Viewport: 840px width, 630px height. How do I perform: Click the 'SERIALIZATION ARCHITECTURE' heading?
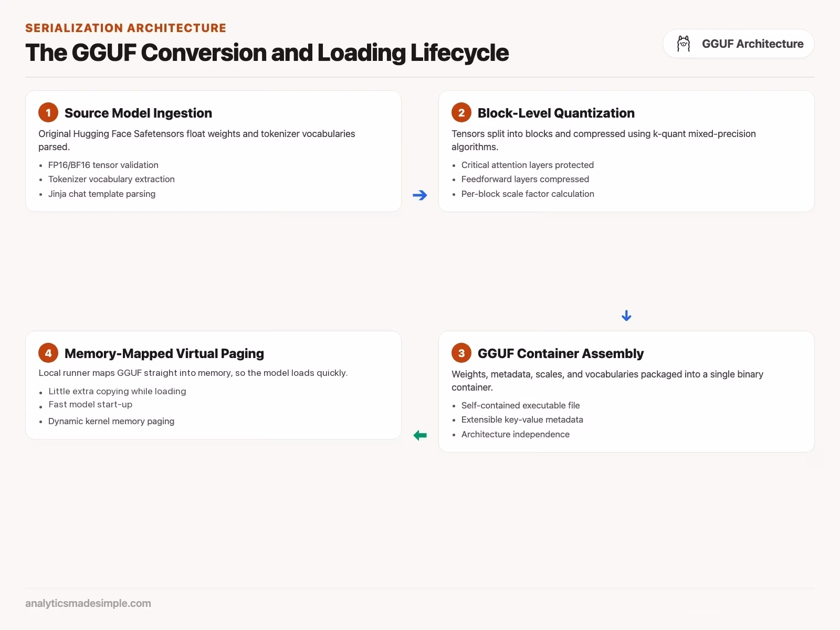coord(125,28)
